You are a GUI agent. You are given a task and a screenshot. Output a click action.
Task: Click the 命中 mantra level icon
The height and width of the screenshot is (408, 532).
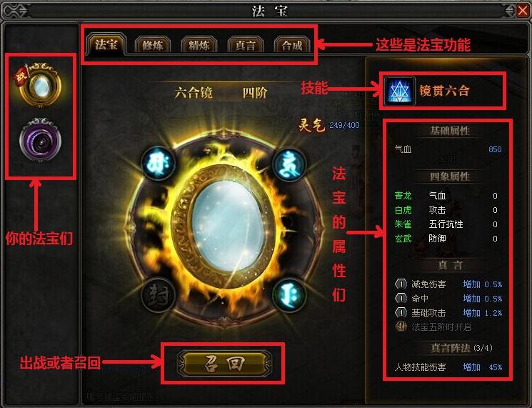click(401, 299)
